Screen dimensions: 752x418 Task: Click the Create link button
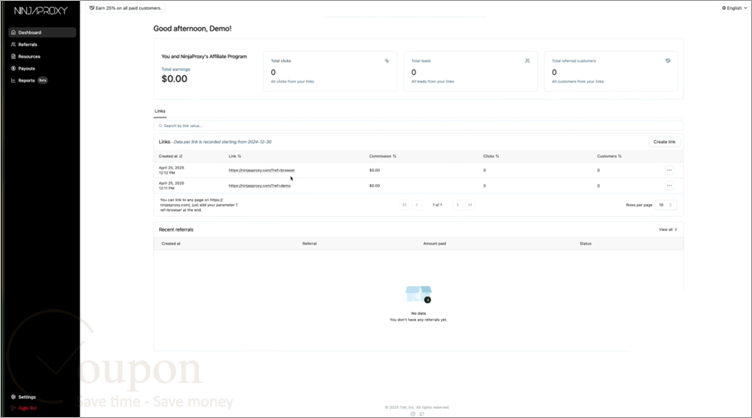pos(664,142)
